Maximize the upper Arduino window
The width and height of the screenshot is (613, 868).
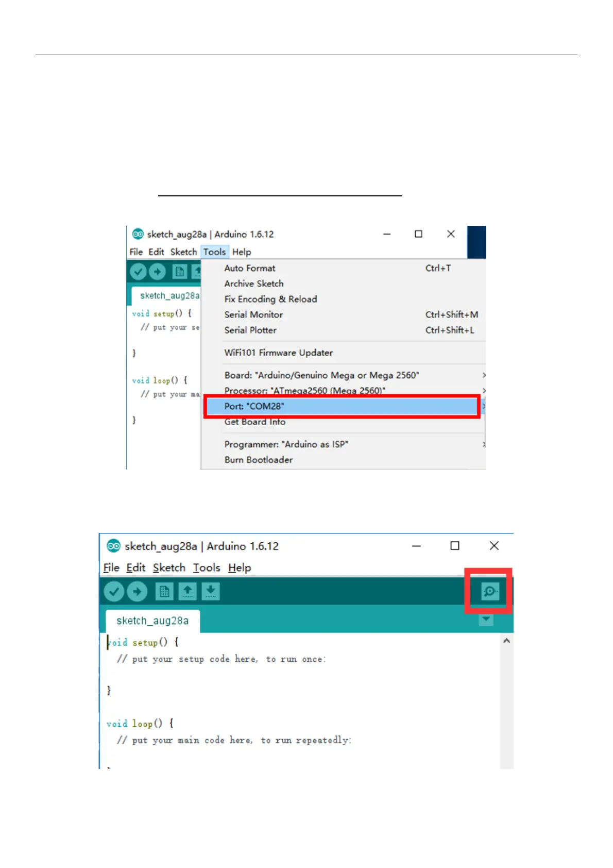click(419, 234)
